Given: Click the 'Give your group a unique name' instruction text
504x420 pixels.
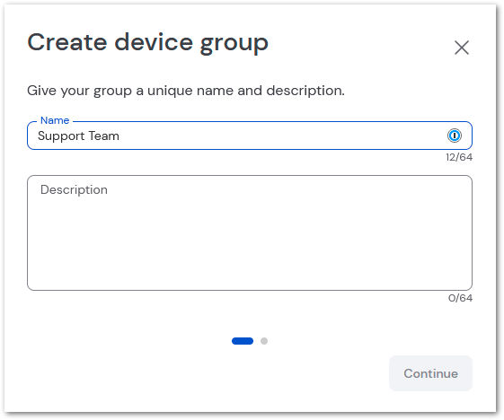Looking at the screenshot, I should pyautogui.click(x=186, y=91).
